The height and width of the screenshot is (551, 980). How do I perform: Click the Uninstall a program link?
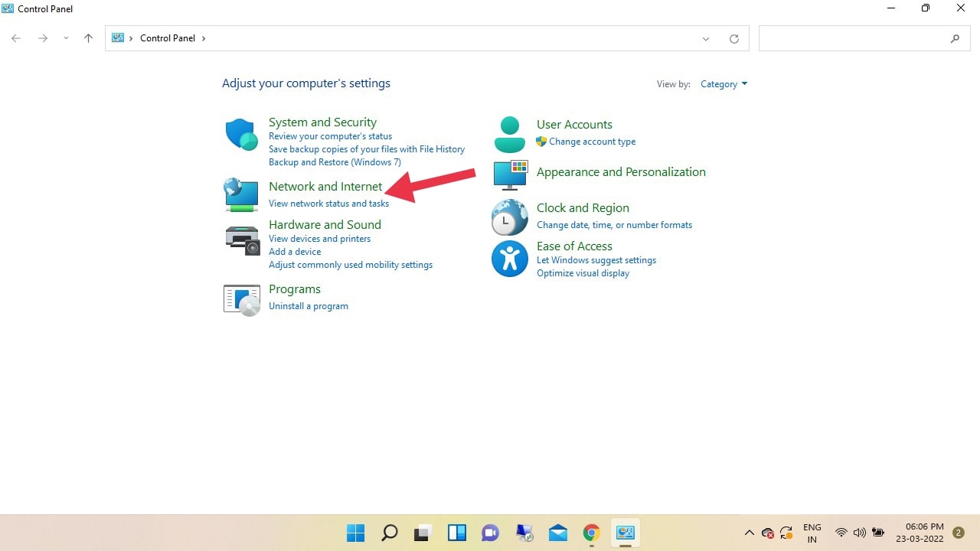[309, 306]
